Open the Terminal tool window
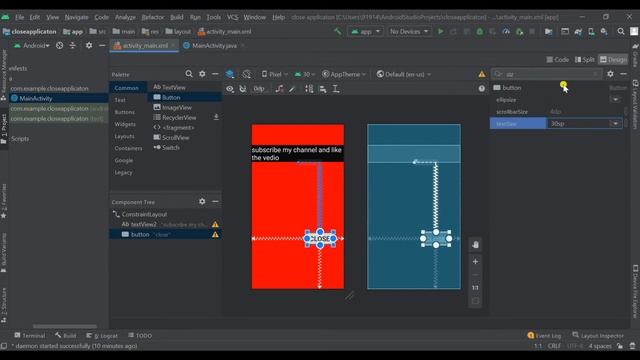 click(x=29, y=336)
